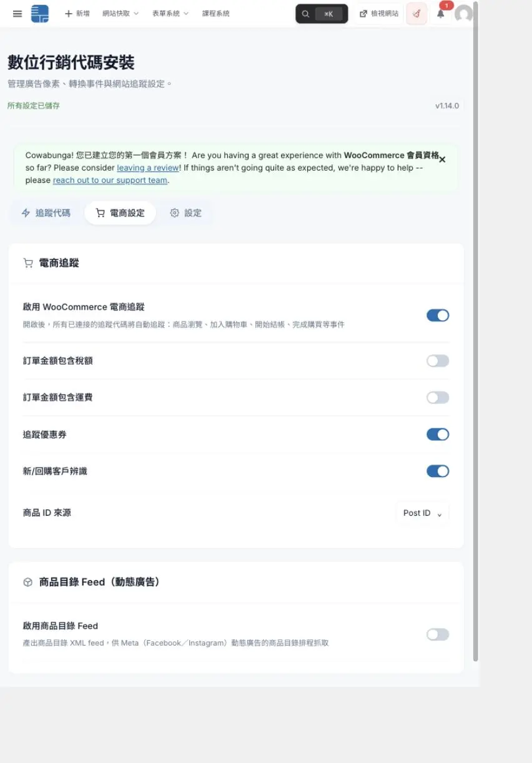Click the blue site logo icon

(x=40, y=14)
